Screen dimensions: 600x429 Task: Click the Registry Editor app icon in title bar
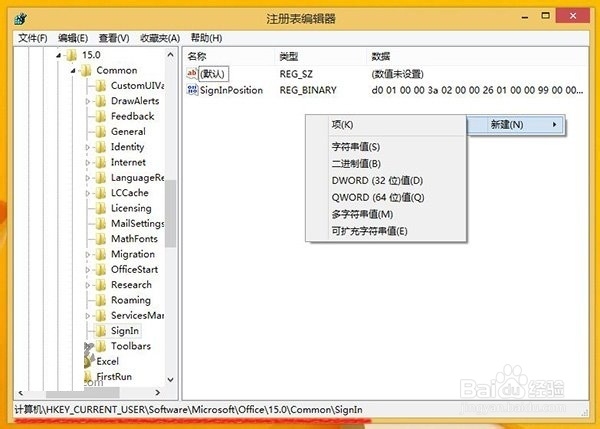click(x=20, y=18)
